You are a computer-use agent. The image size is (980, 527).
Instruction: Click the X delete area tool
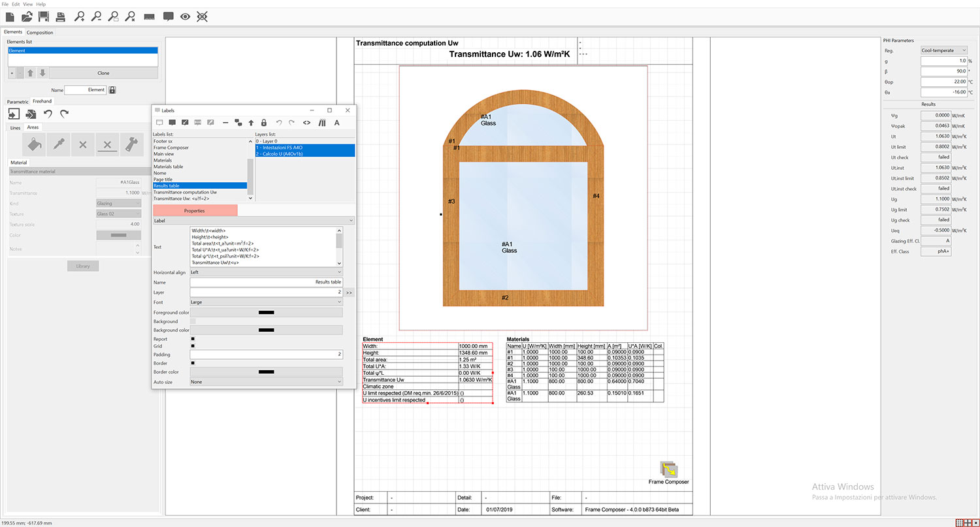coord(83,144)
